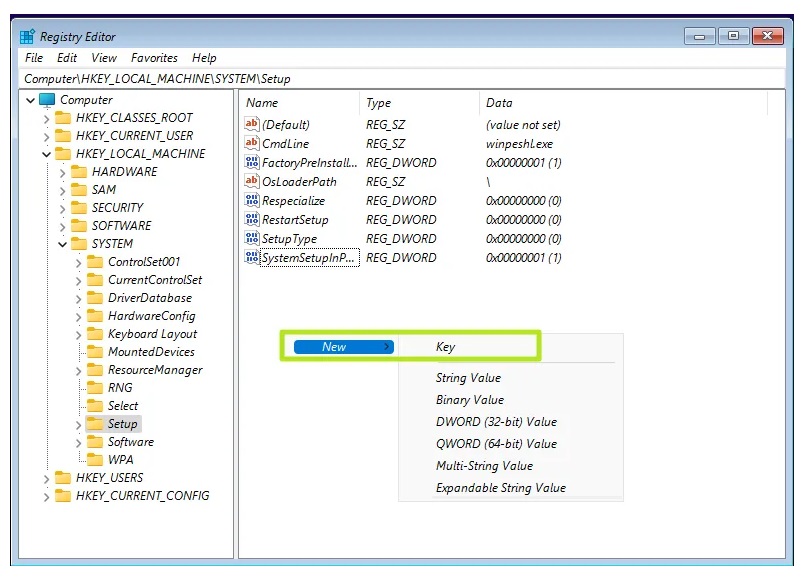Open the Favorites menu
809x578 pixels.
pos(154,58)
